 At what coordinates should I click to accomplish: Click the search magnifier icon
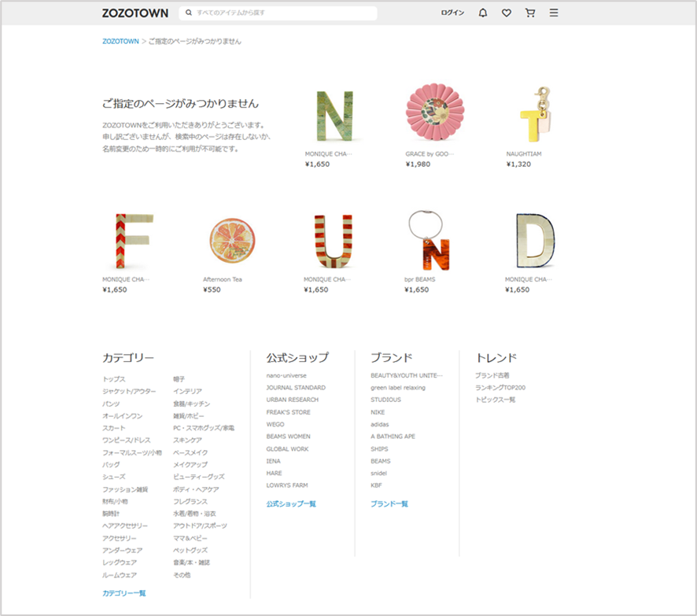[189, 13]
